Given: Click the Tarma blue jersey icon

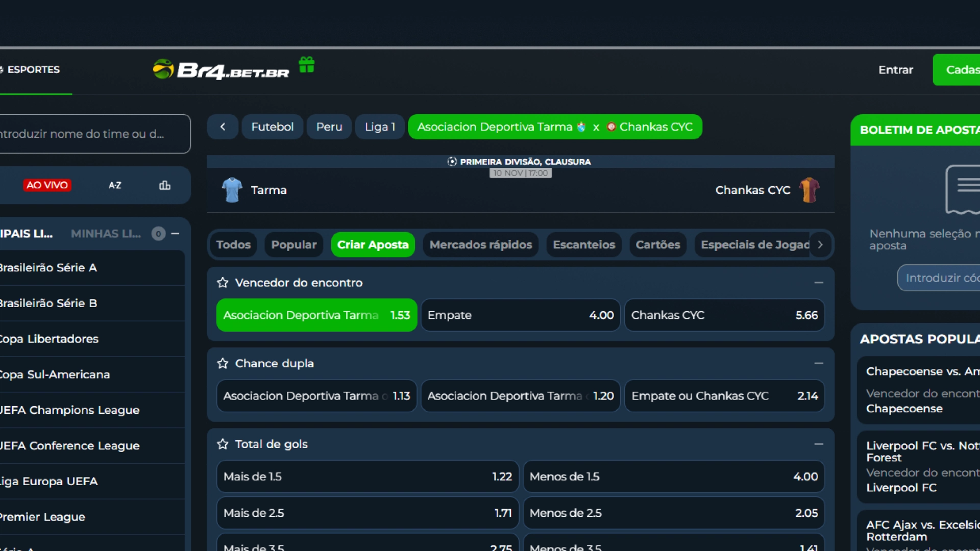Looking at the screenshot, I should (x=232, y=190).
